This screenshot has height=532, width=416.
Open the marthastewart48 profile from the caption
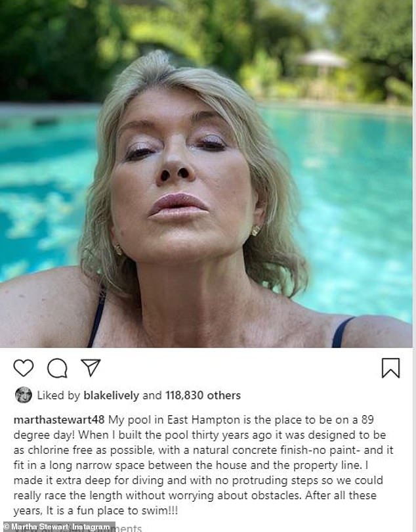59,420
